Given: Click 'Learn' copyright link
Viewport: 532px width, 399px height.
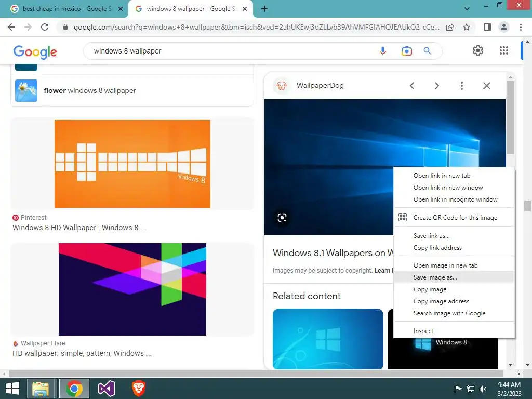Looking at the screenshot, I should tap(383, 271).
